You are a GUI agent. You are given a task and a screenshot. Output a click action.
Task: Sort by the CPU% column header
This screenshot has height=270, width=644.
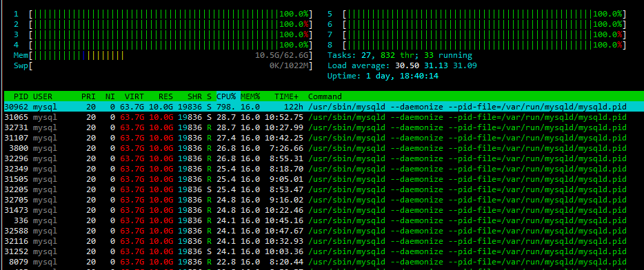pos(226,97)
